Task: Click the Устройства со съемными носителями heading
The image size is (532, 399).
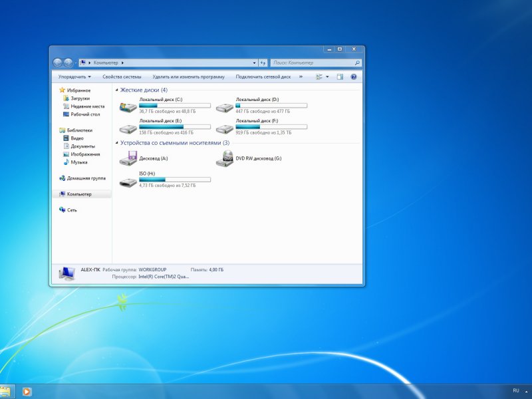Action: (x=175, y=143)
